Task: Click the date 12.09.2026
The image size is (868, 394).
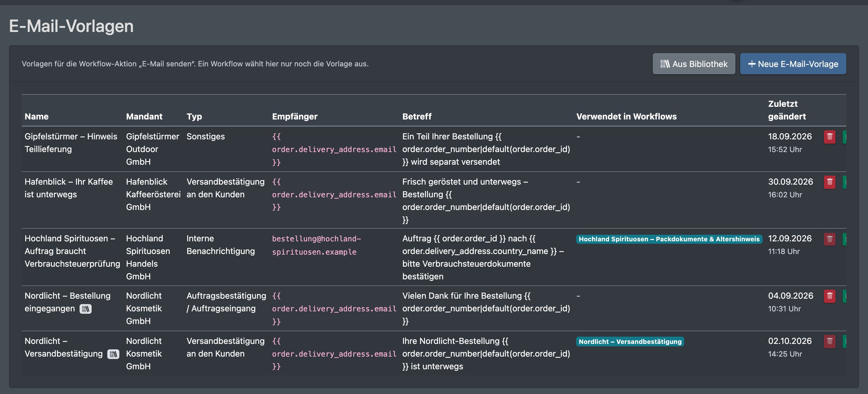Action: coord(790,238)
